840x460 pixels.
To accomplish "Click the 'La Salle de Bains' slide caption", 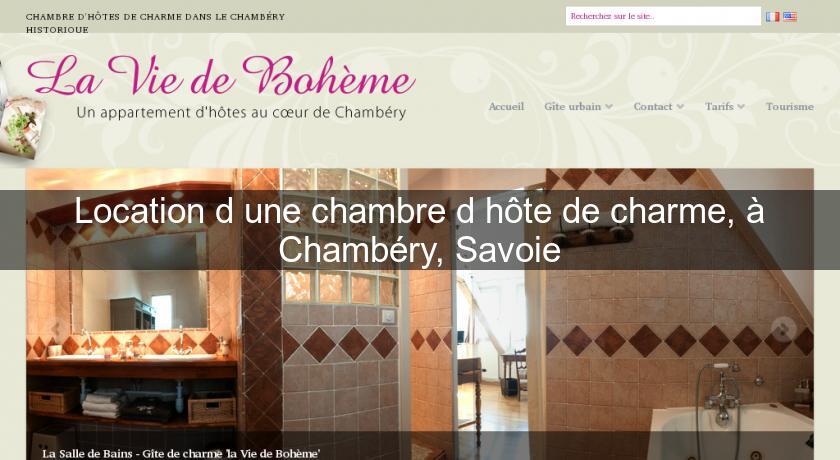I will coord(182,454).
